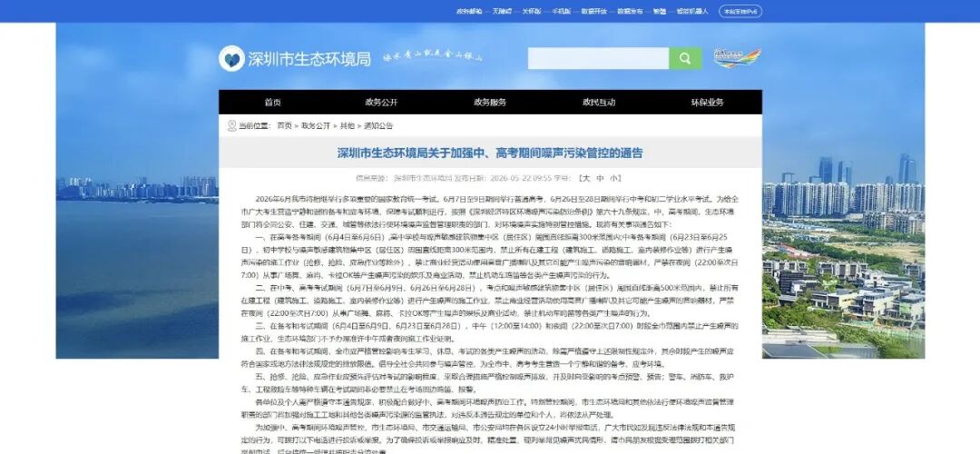Switch to 关怀版 care edition

pos(531,11)
